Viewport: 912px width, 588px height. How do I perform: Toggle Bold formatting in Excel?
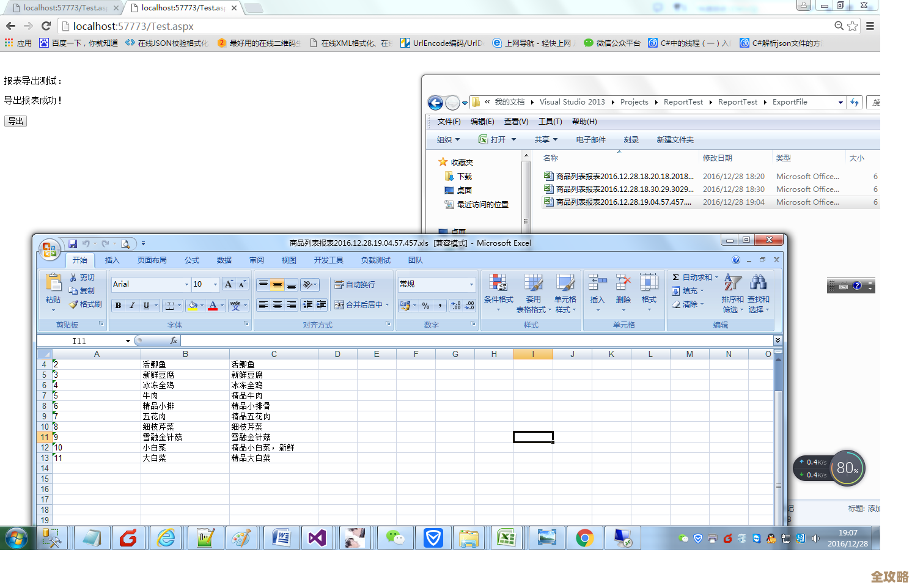[x=118, y=305]
